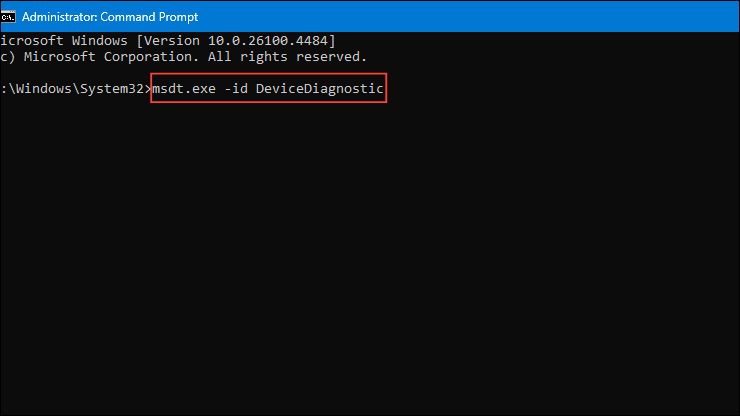Open the Command Prompt icon system menu
Image resolution: width=740 pixels, height=416 pixels.
[8, 17]
